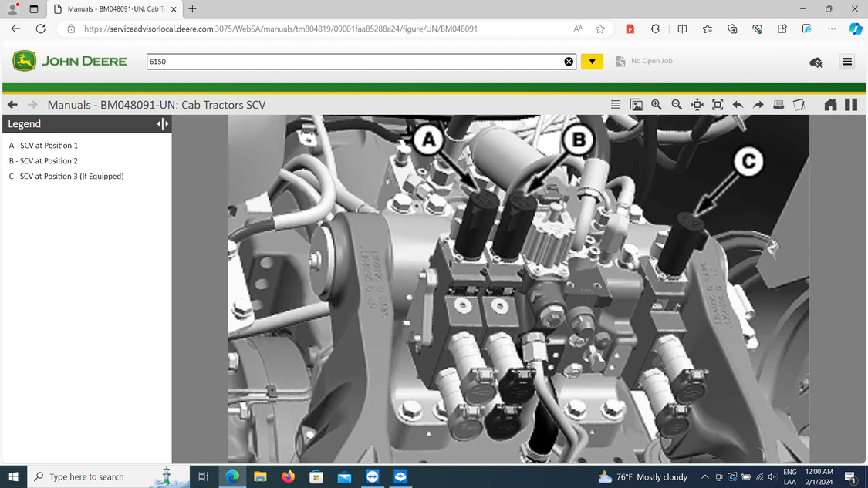Navigate back with the manual's left arrow
This screenshot has width=868, height=488.
click(x=12, y=105)
